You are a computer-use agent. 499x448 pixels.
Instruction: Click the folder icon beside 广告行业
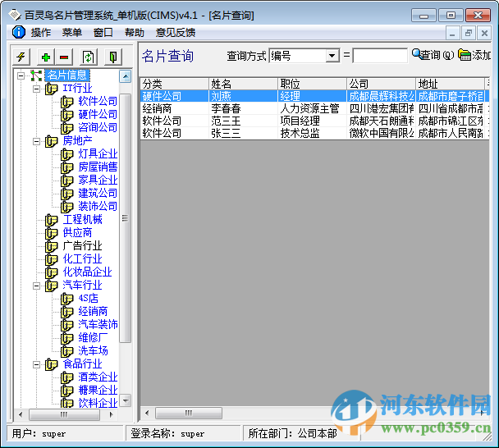pos(51,246)
